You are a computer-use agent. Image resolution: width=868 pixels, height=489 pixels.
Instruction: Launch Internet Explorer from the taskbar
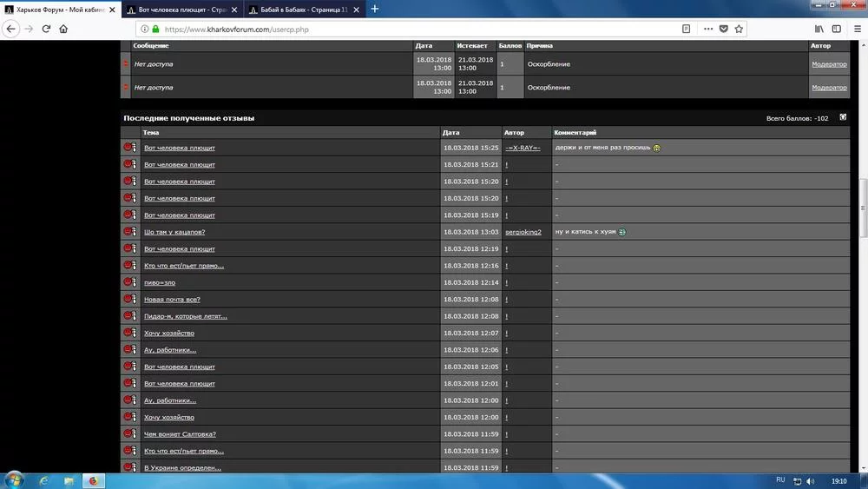click(x=43, y=480)
